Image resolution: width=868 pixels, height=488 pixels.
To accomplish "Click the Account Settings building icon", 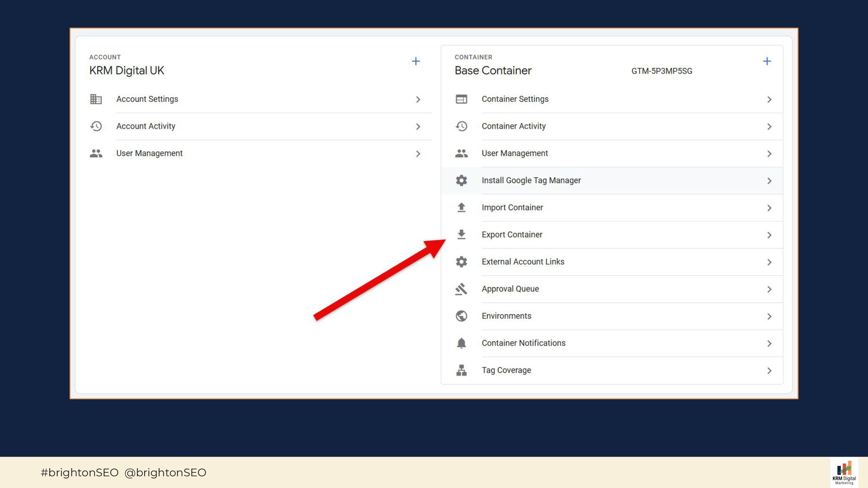I will click(96, 99).
